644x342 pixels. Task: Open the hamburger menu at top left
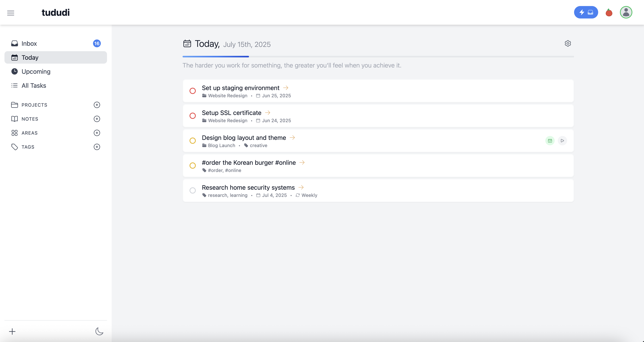[11, 13]
